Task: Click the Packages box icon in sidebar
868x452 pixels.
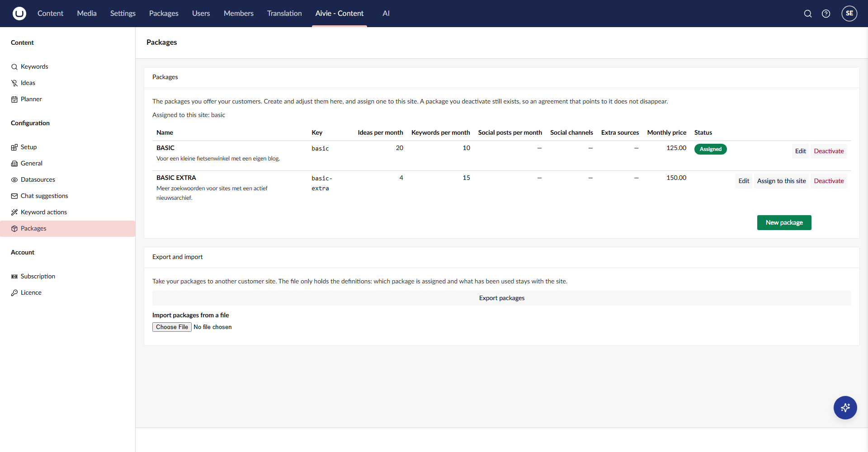Action: click(x=14, y=229)
